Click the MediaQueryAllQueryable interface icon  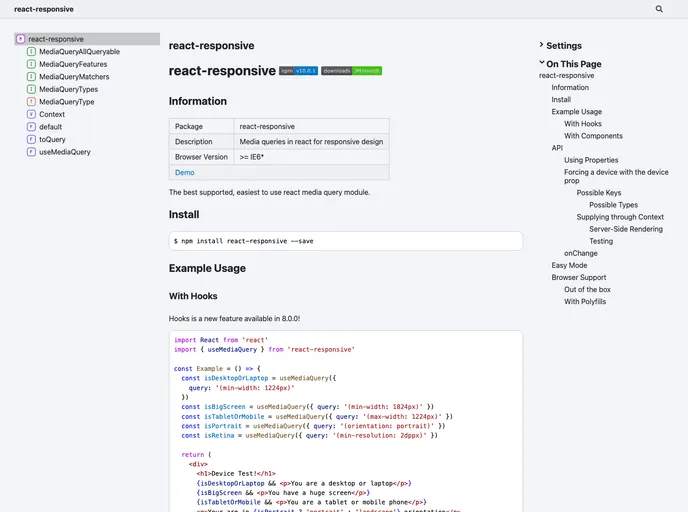pos(31,52)
